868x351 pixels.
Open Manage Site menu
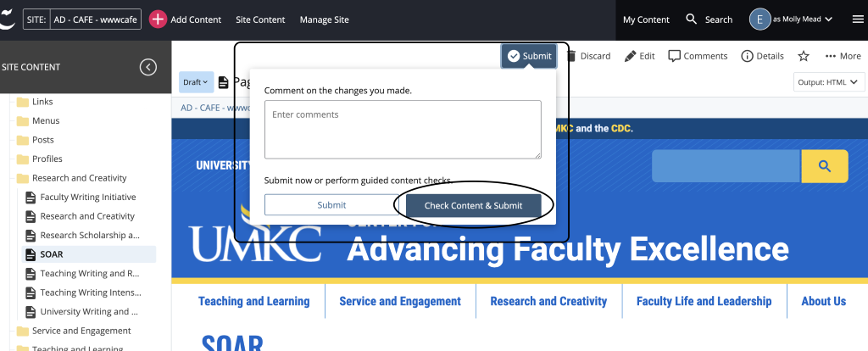tap(325, 19)
